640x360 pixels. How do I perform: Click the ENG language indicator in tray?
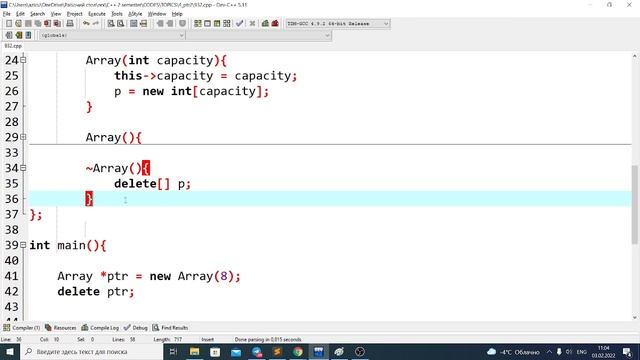(582, 352)
